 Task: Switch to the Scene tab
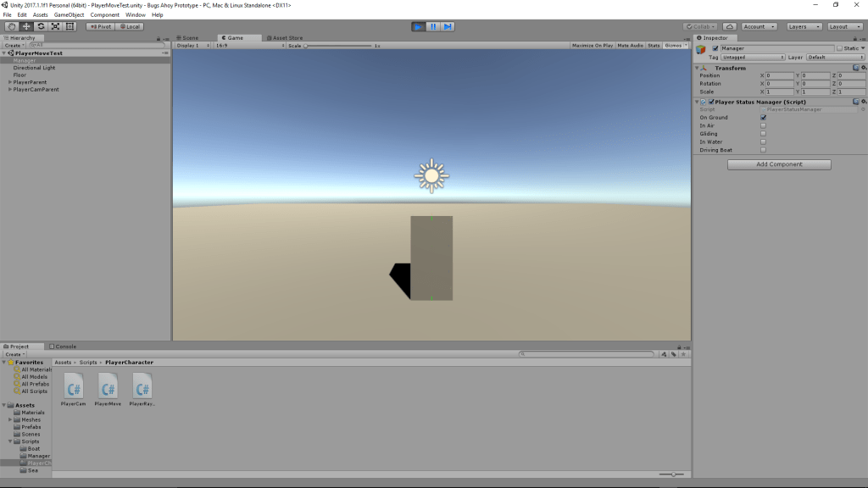(189, 38)
